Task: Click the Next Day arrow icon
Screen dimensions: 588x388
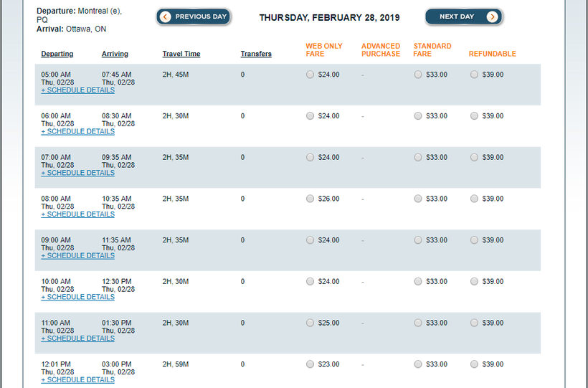Action: point(492,16)
